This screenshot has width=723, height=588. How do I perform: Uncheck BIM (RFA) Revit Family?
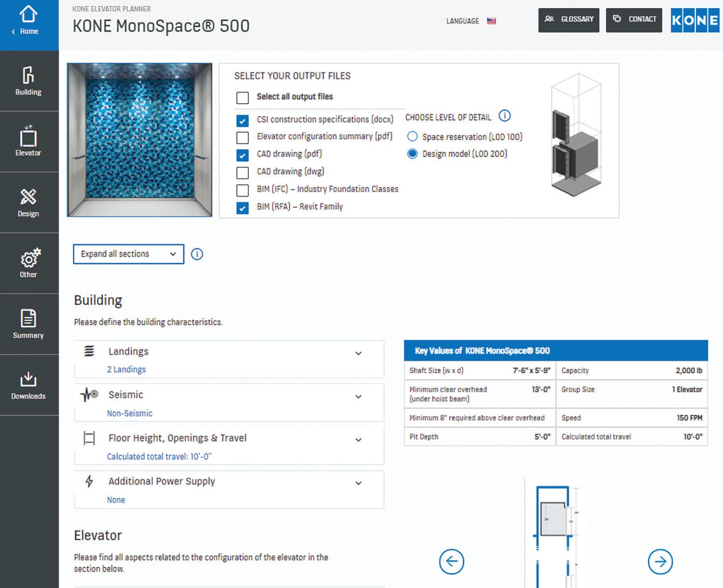pos(242,208)
